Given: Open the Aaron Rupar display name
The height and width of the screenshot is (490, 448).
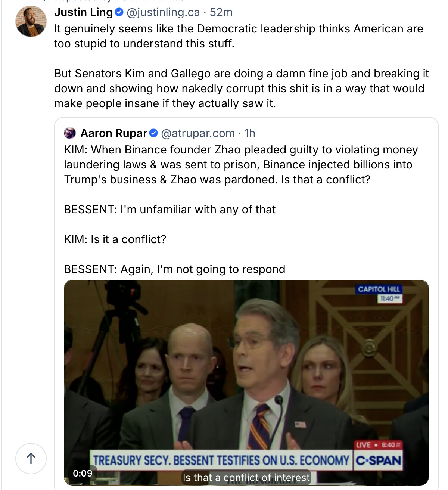Looking at the screenshot, I should coord(114,133).
